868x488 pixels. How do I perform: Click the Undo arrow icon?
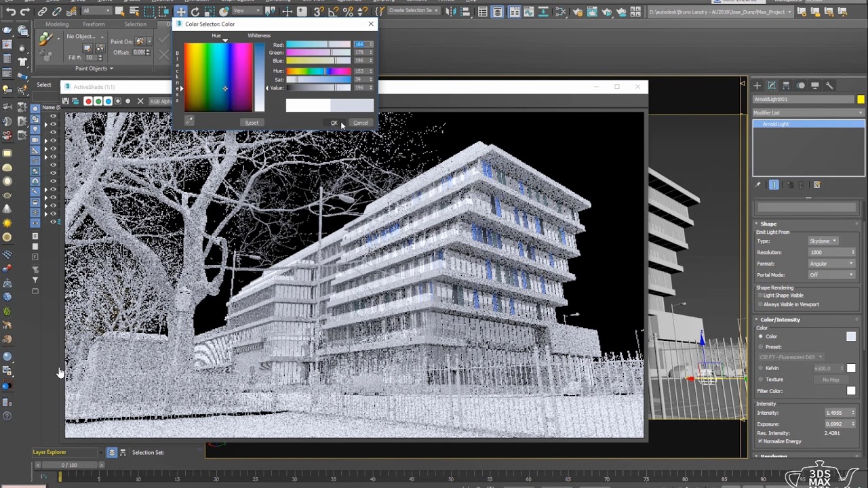coord(12,12)
